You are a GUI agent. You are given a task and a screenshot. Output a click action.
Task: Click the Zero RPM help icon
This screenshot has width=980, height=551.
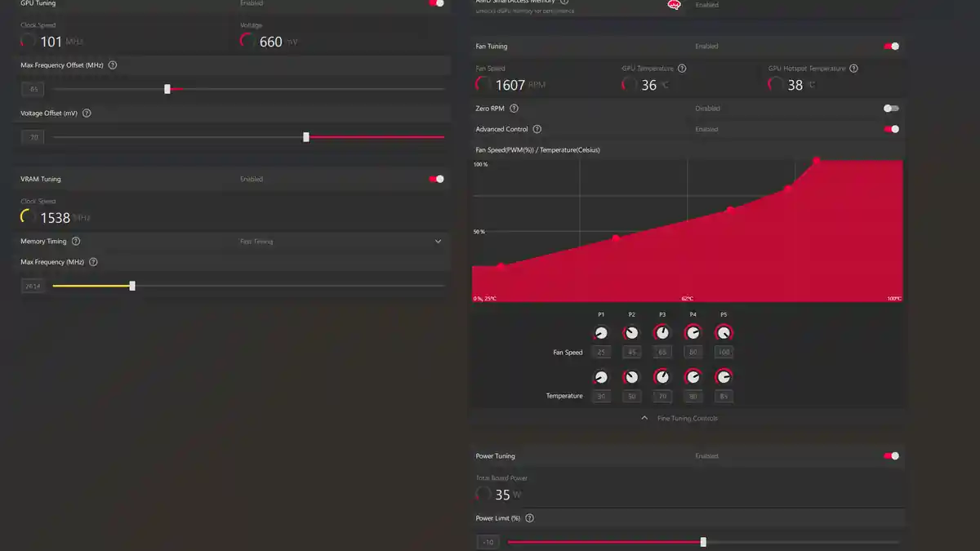pyautogui.click(x=514, y=109)
